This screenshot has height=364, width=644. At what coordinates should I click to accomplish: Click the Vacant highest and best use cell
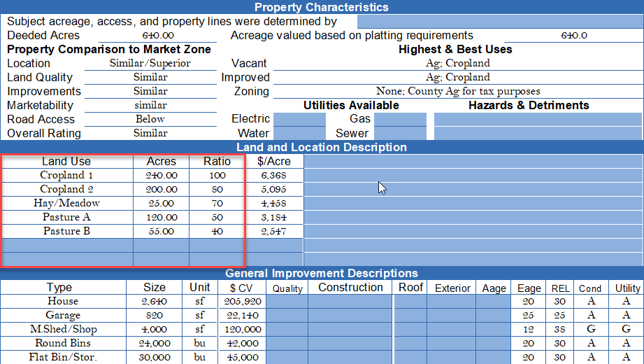click(457, 63)
